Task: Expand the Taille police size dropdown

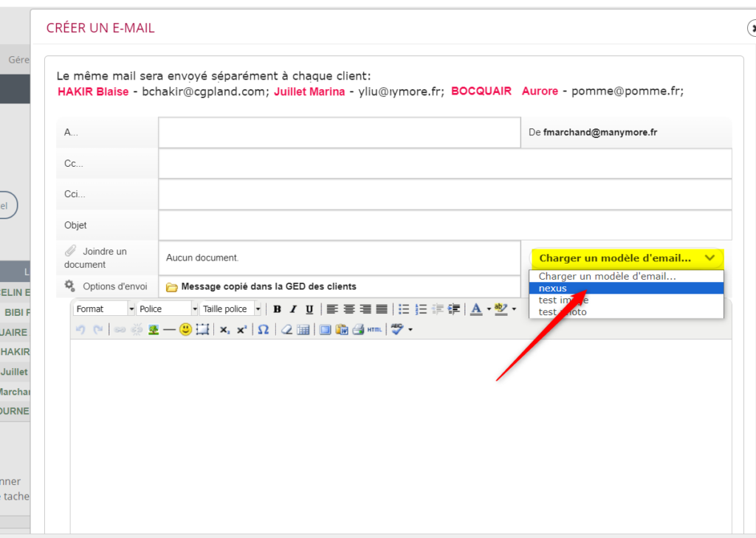Action: (x=231, y=309)
